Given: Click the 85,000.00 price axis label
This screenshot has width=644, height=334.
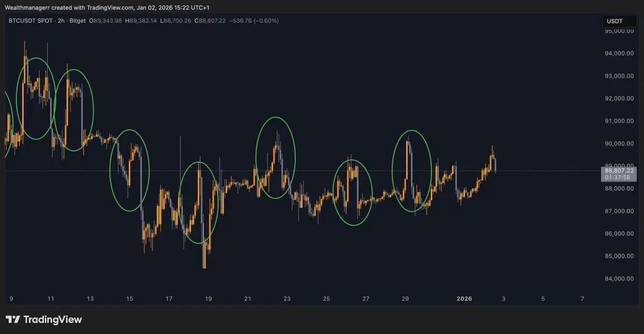Looking at the screenshot, I should tap(620, 256).
